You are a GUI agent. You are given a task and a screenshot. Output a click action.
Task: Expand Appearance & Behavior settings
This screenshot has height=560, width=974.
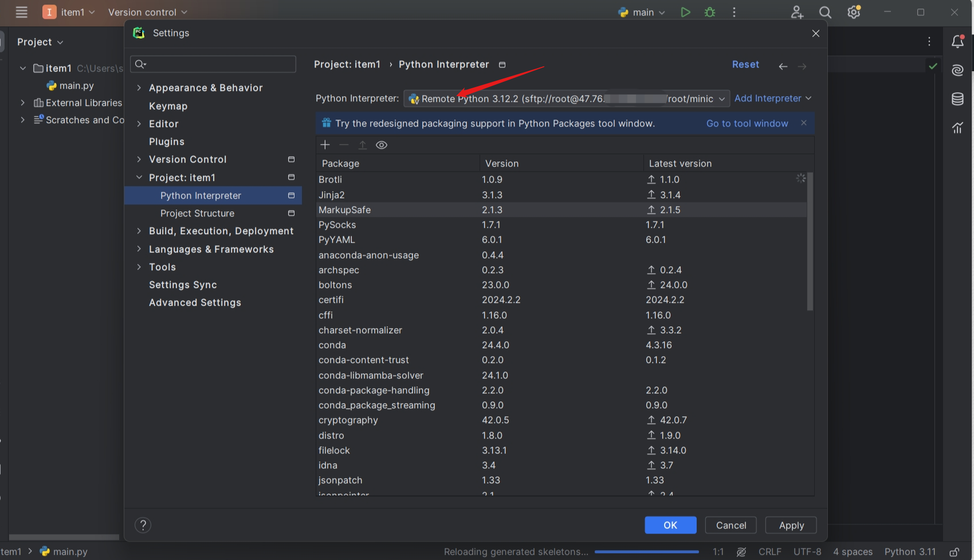pos(139,88)
